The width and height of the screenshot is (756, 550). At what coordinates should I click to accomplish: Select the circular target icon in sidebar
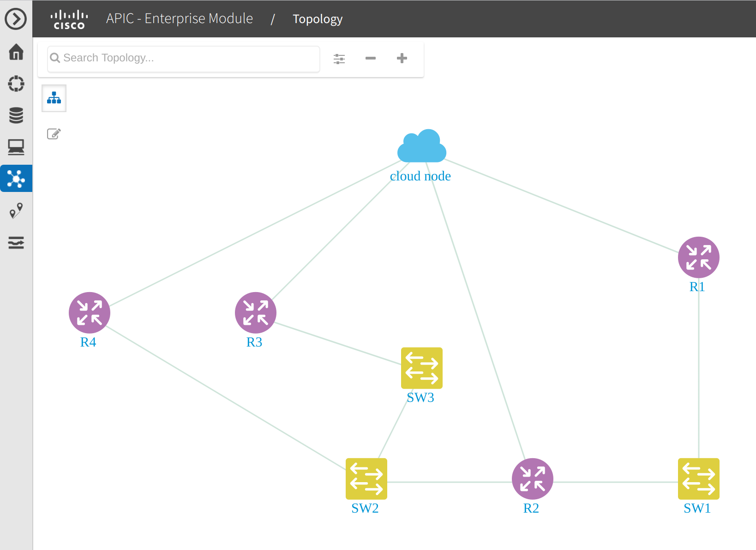[x=16, y=84]
